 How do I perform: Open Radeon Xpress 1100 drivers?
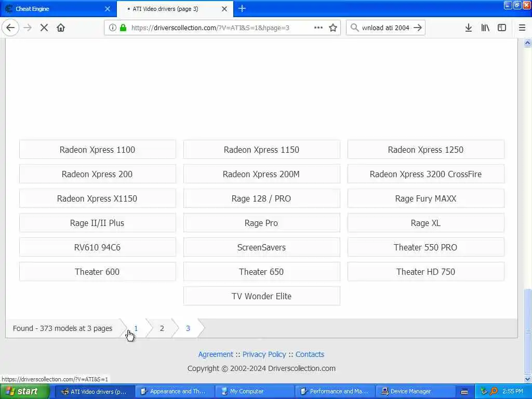point(97,150)
